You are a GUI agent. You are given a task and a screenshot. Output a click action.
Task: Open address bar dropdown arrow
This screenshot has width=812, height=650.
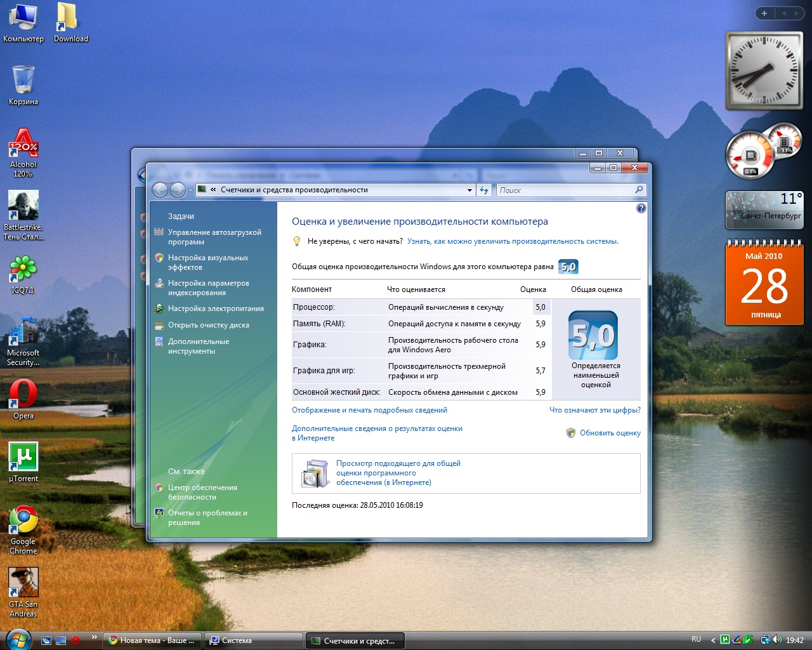coord(469,190)
